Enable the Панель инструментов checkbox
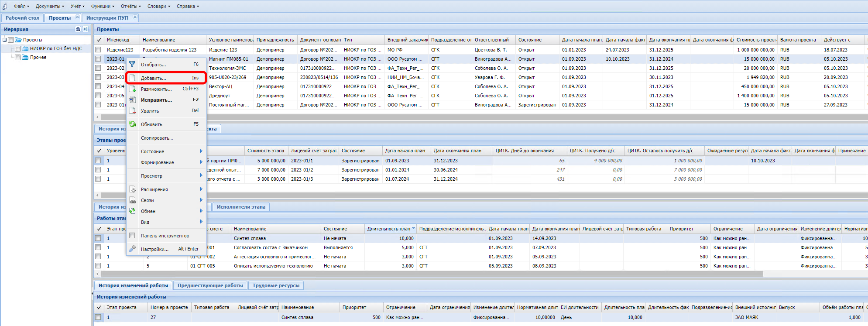The height and width of the screenshot is (326, 868). (x=132, y=236)
